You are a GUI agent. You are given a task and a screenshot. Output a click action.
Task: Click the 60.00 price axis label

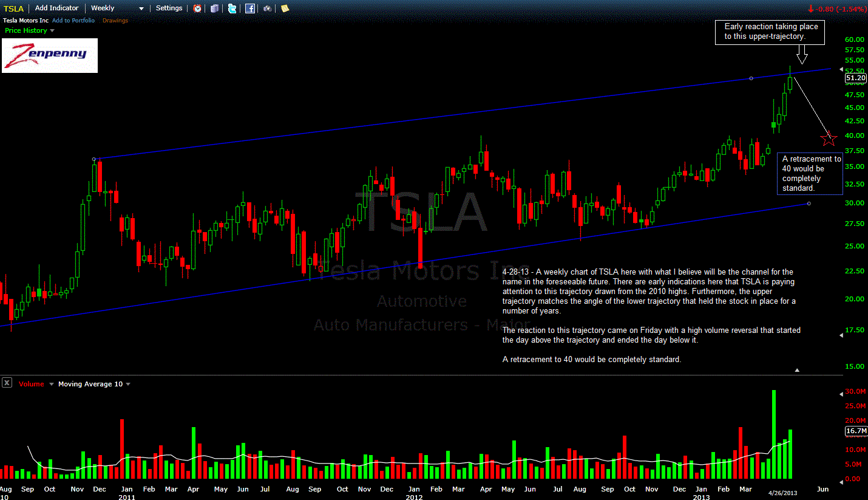(x=855, y=39)
